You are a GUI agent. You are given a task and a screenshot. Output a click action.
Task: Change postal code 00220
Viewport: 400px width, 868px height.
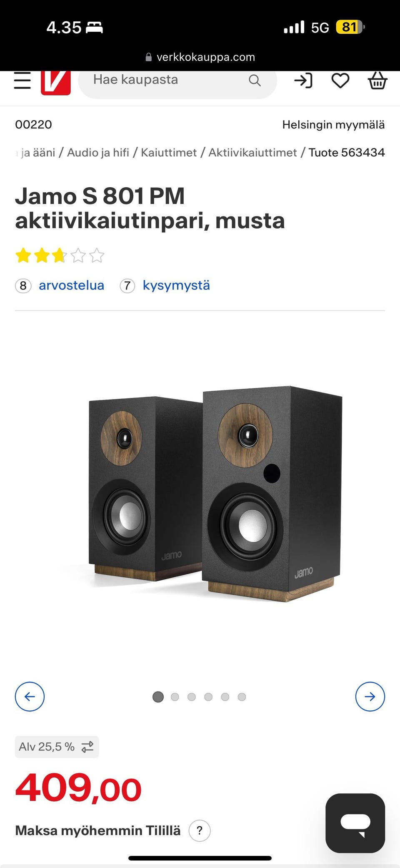pos(33,124)
